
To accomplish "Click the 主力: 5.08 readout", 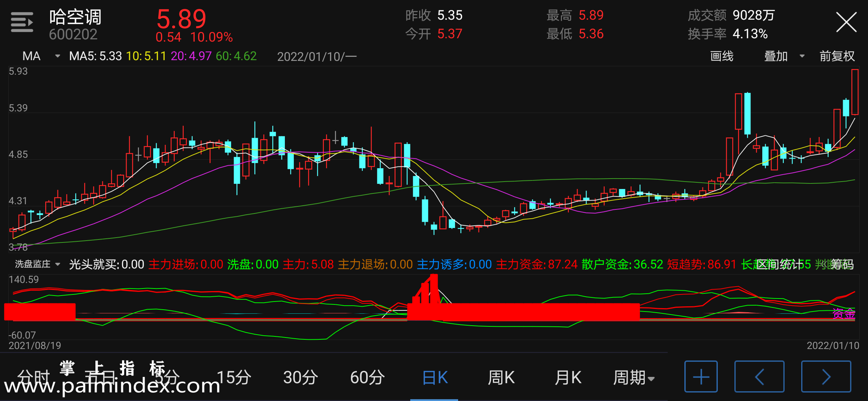I will point(308,264).
